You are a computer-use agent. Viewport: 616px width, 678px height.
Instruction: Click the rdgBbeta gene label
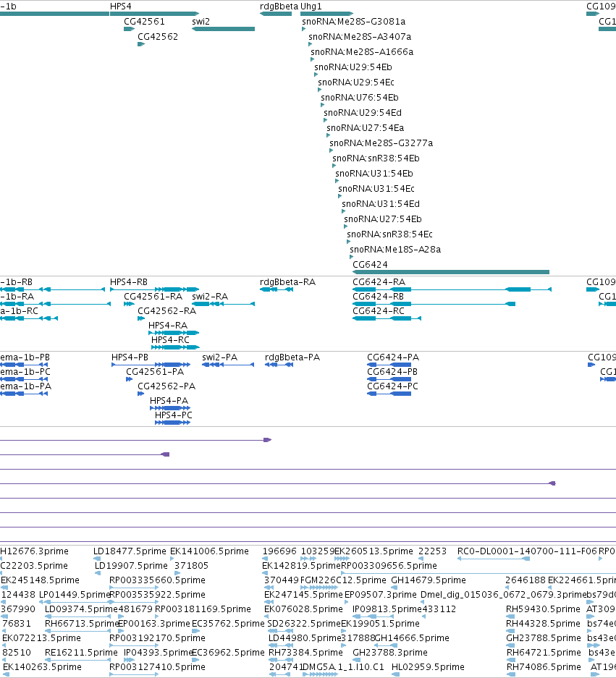[x=279, y=7]
